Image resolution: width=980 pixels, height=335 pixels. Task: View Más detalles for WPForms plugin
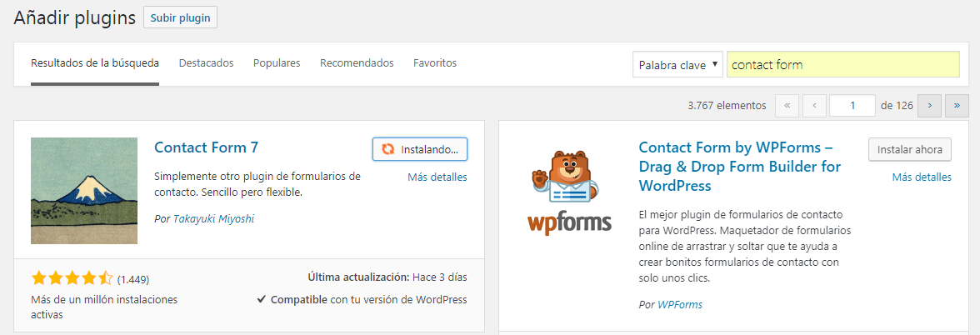tap(922, 177)
